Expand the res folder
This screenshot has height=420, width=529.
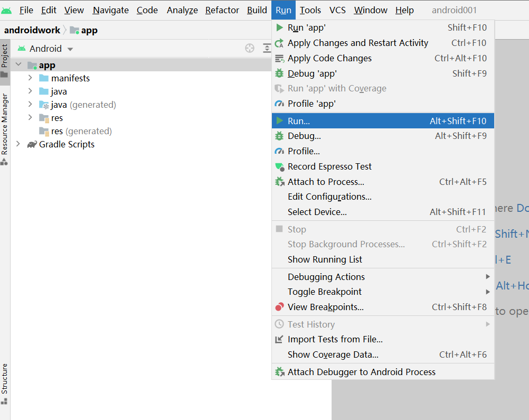(x=30, y=117)
